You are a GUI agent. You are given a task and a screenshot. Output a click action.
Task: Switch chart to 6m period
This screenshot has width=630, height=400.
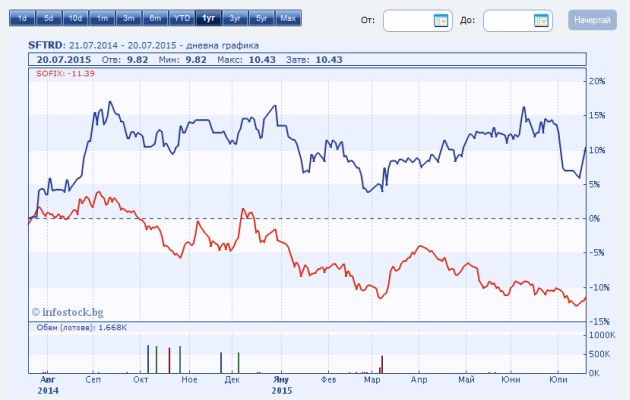[155, 18]
